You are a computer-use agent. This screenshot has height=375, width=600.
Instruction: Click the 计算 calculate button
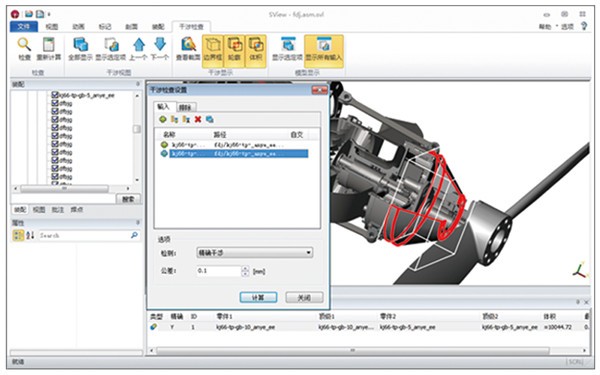point(258,297)
